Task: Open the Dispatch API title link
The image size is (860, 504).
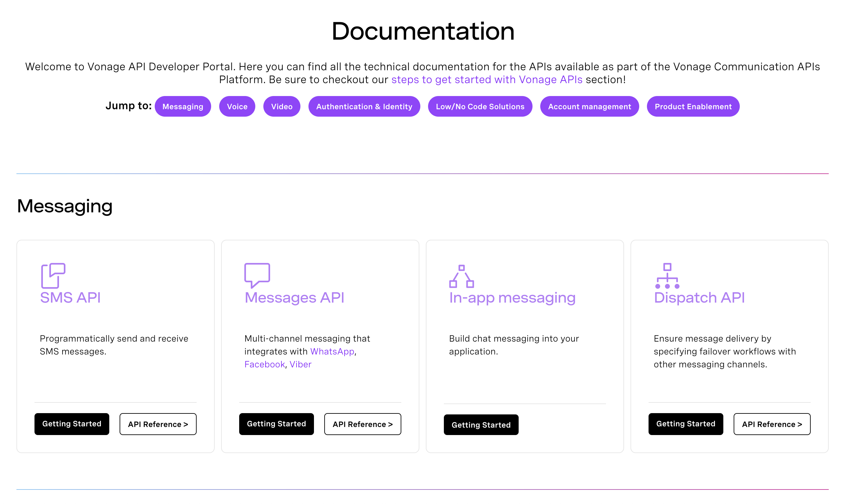Action: coord(699,298)
